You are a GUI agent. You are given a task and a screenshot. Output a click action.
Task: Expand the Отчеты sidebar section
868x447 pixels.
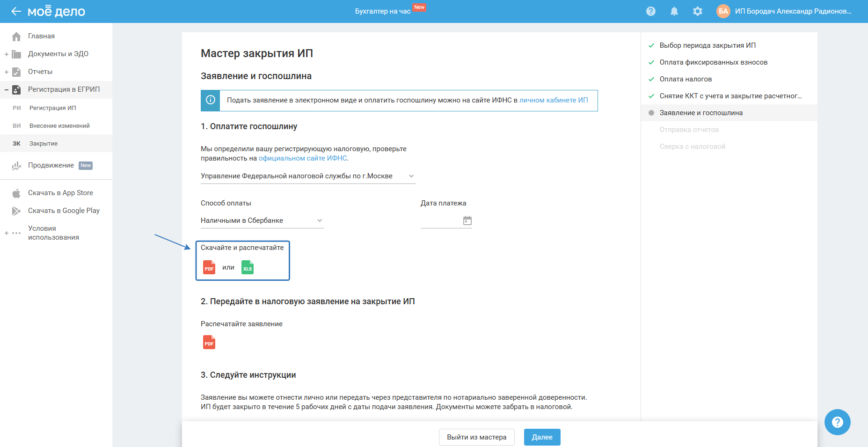[7, 72]
